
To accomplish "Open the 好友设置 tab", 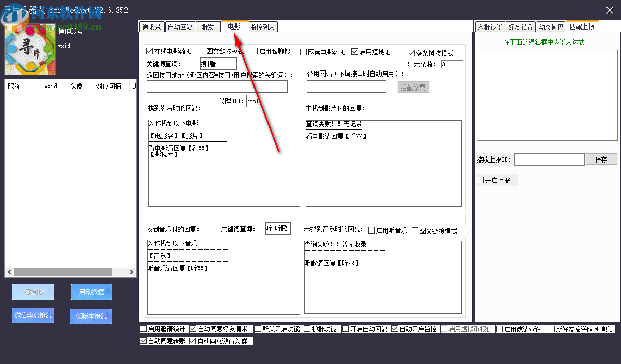I will pos(520,26).
